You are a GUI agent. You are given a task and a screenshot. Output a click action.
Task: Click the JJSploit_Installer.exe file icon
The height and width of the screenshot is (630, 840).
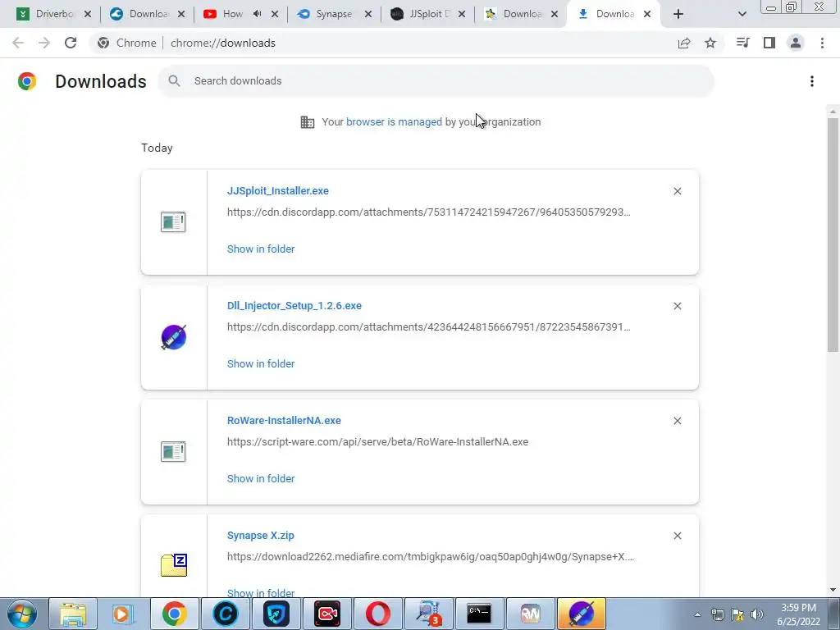pyautogui.click(x=173, y=222)
